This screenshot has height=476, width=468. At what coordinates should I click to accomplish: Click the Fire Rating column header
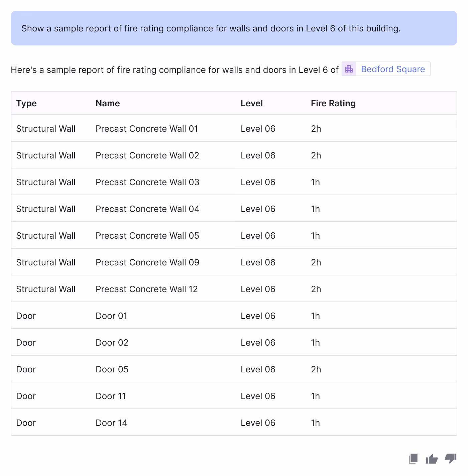pos(333,103)
